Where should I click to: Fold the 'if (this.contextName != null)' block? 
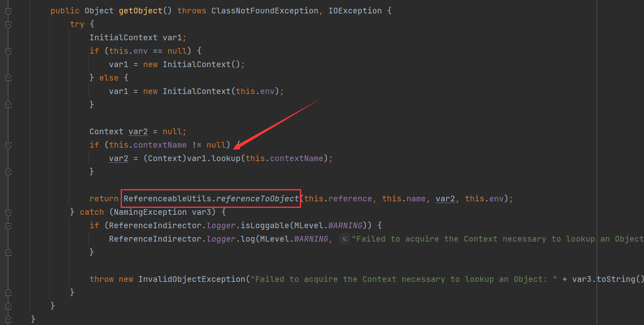(x=8, y=145)
